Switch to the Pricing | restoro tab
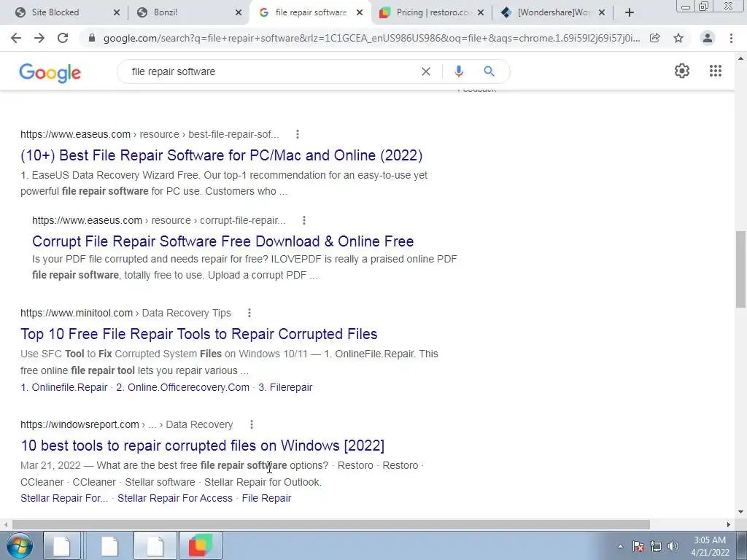Screen dimensions: 747x560 [x=431, y=12]
